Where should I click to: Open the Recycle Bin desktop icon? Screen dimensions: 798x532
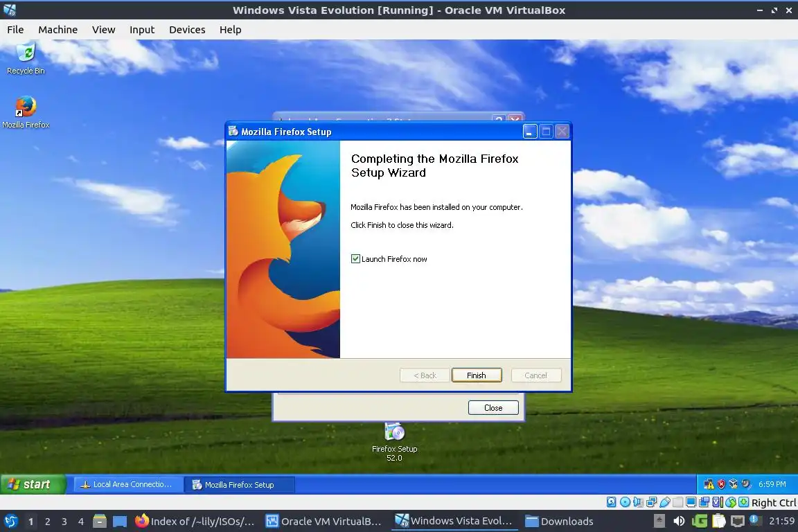click(x=26, y=59)
